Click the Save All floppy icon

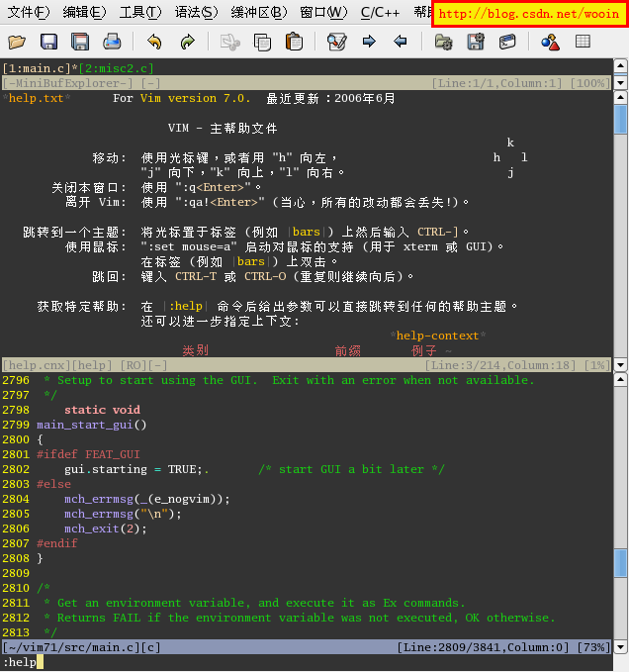[x=80, y=42]
